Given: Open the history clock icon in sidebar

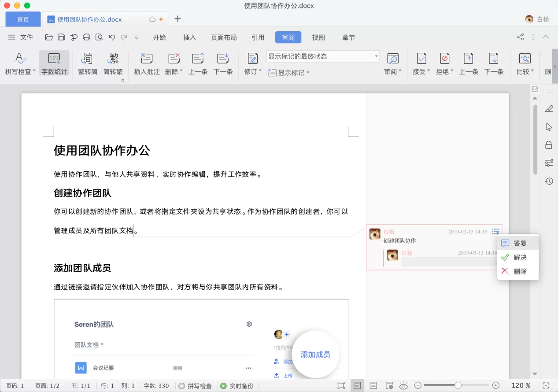Looking at the screenshot, I should [x=549, y=181].
